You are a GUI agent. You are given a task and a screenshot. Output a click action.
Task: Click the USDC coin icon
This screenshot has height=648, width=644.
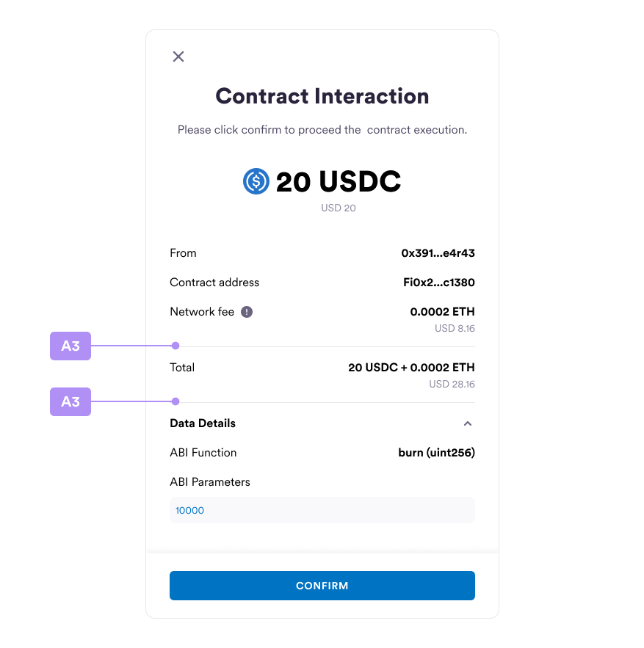click(x=256, y=181)
